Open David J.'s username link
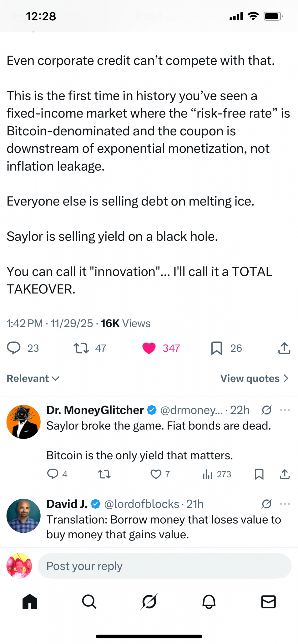Viewport: 298px width, 644px height. (x=141, y=504)
